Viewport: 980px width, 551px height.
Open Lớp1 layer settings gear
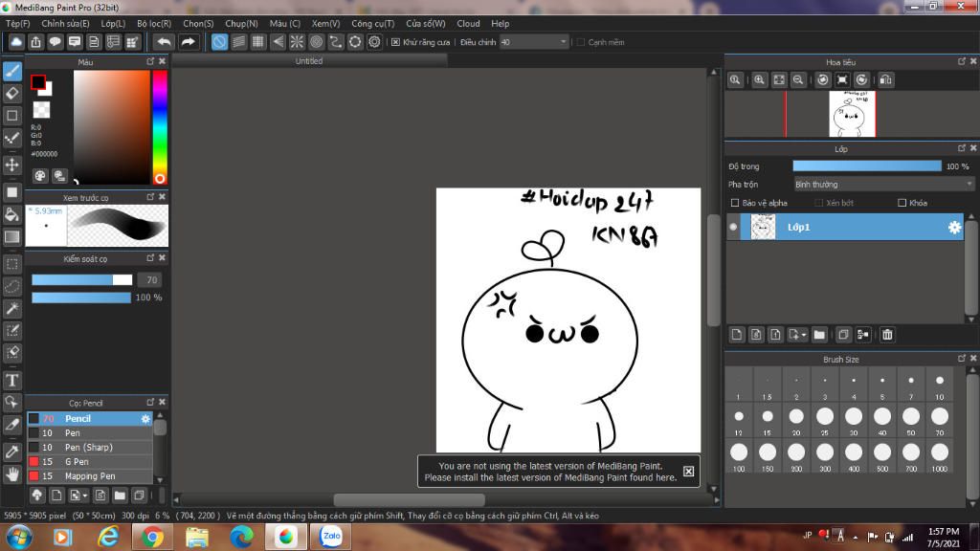[x=954, y=228]
